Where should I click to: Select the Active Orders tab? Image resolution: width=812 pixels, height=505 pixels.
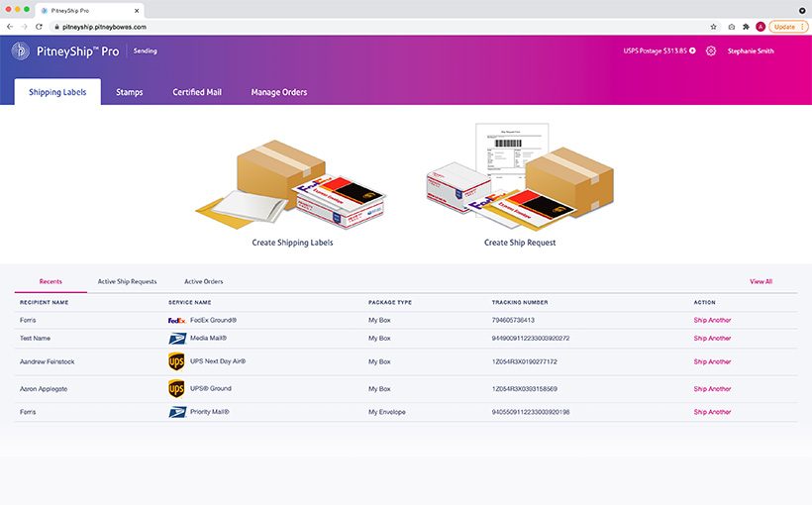tap(203, 281)
